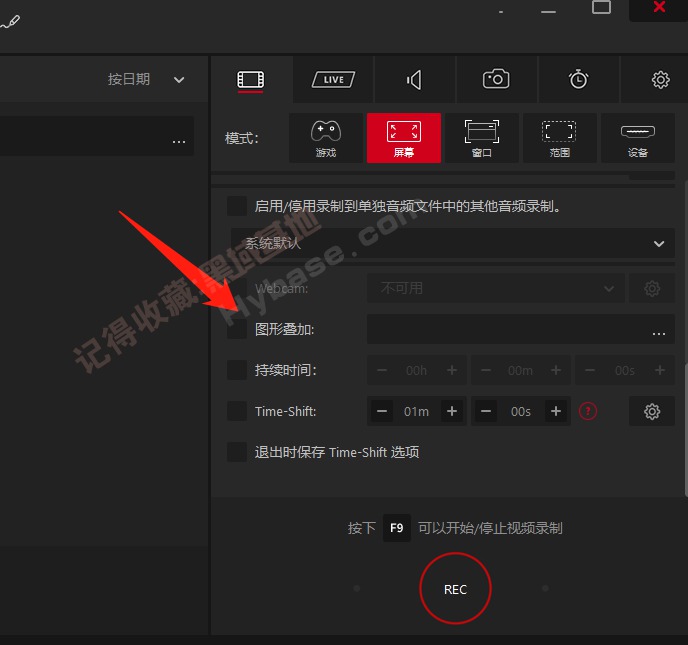
Task: Open Webcam settings gear
Action: (652, 288)
